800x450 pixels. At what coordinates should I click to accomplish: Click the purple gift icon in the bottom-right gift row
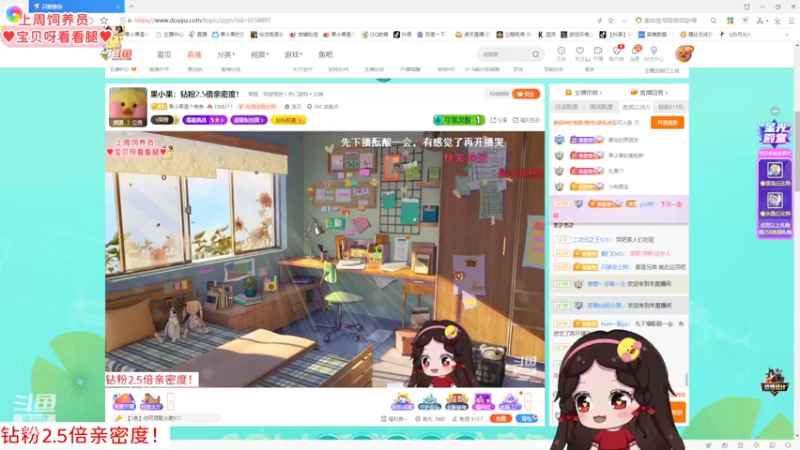pyautogui.click(x=483, y=402)
